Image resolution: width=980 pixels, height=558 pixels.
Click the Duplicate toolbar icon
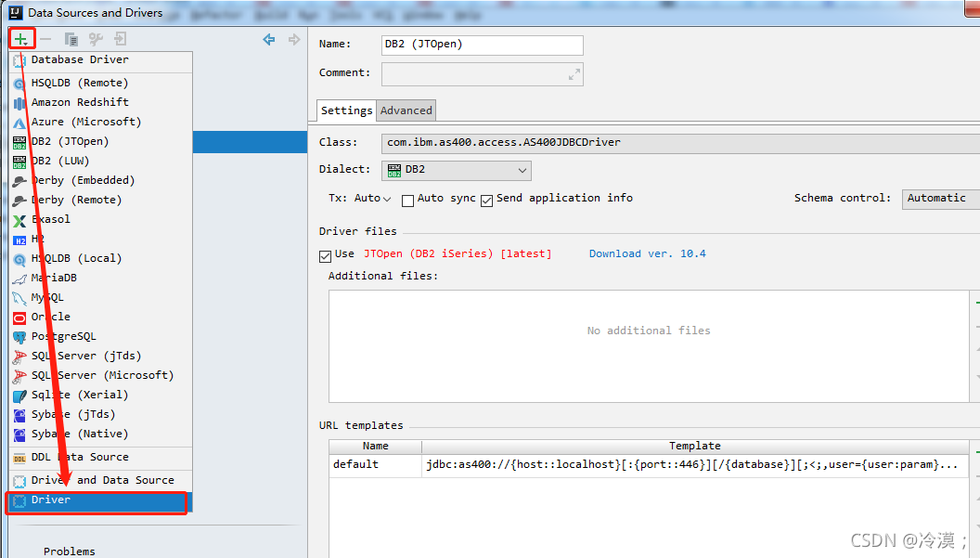(71, 39)
